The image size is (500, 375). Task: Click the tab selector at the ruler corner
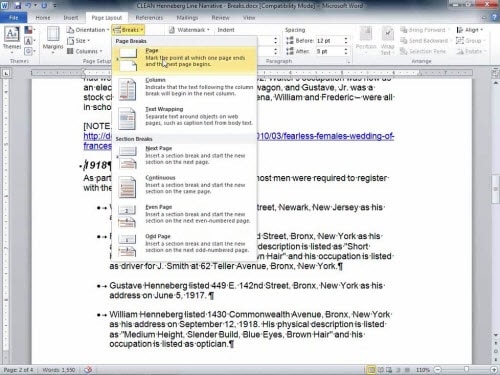6,73
